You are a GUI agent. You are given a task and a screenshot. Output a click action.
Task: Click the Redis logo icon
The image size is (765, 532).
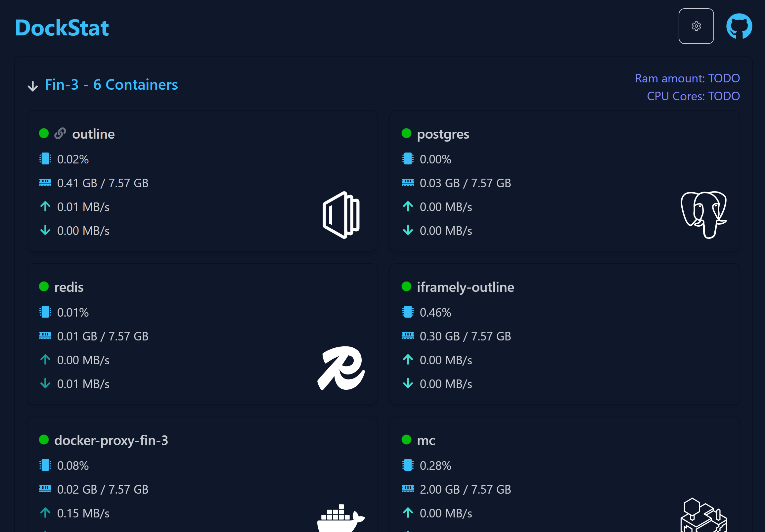point(341,368)
